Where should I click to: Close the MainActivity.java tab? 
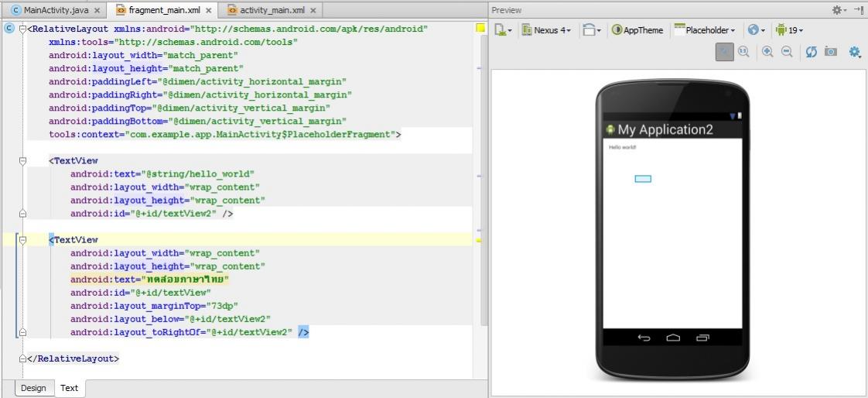click(x=97, y=11)
